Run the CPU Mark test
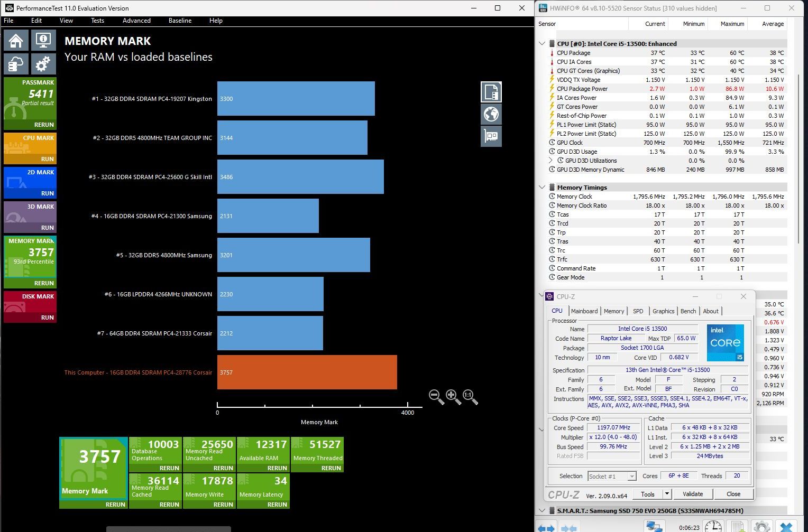The image size is (808, 532). [47, 159]
